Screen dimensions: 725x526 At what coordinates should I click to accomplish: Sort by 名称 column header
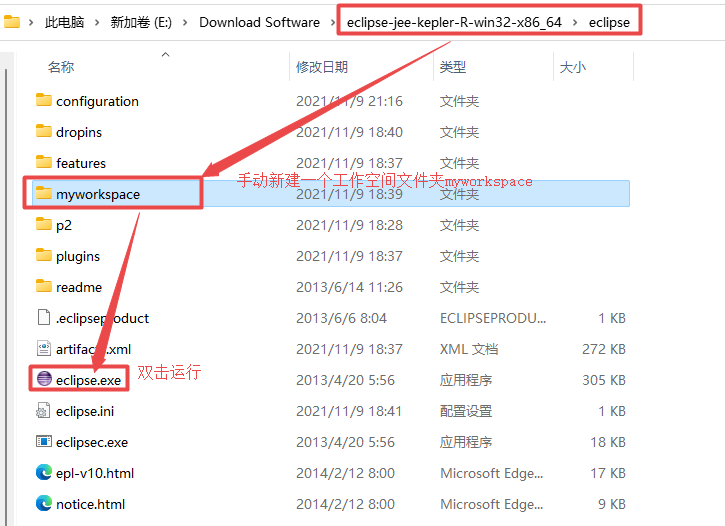pos(61,67)
